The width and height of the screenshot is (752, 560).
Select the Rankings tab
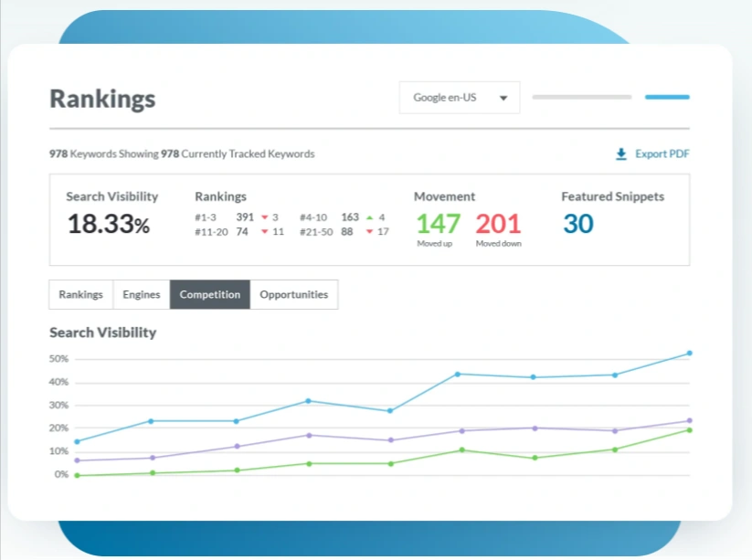pos(80,294)
